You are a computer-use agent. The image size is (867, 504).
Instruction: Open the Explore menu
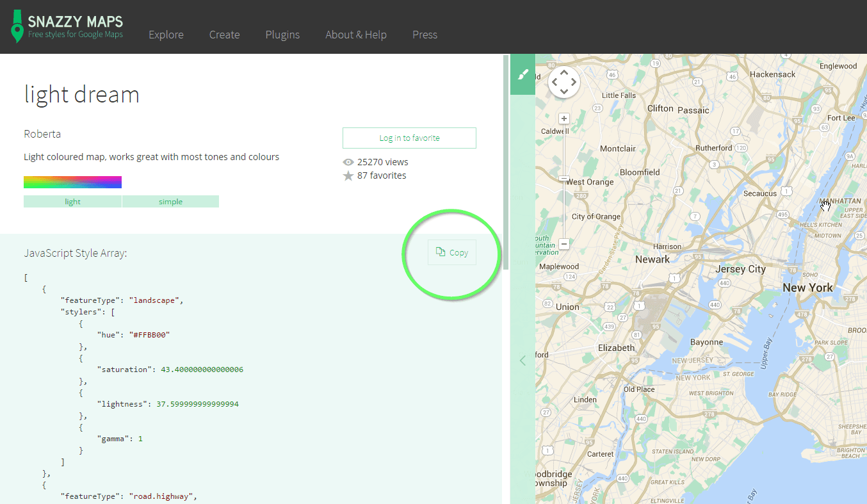166,35
